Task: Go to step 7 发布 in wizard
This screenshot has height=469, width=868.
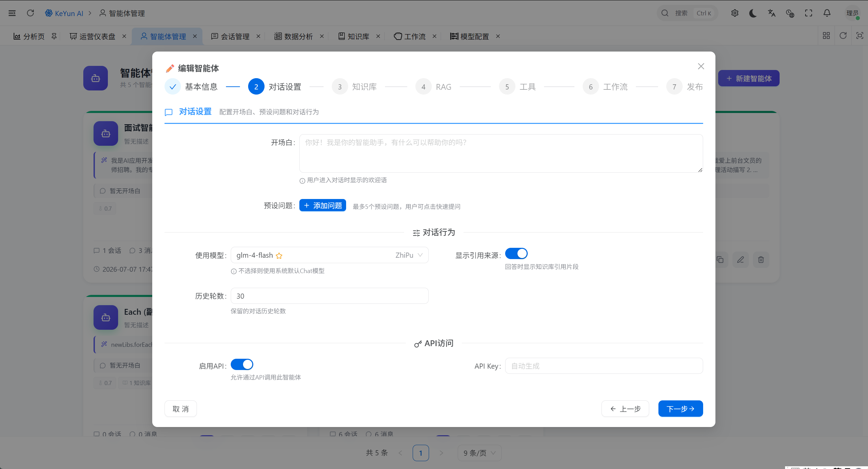Action: pos(685,87)
